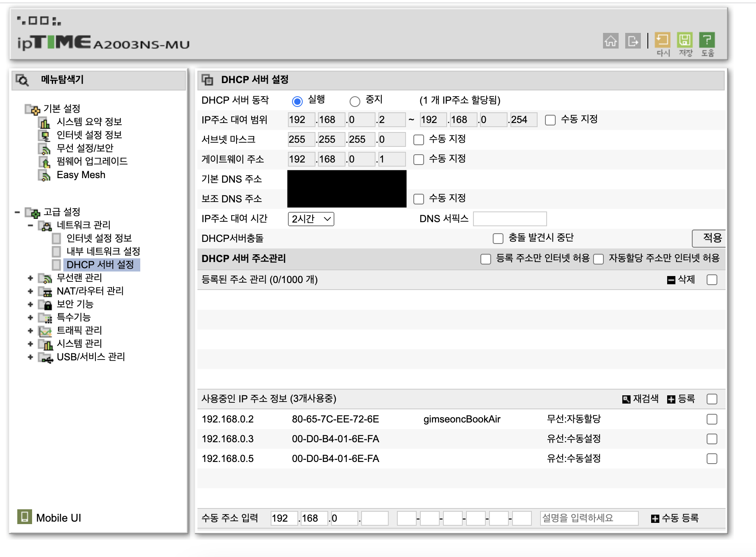Click the 수동 등록 button at bottom
Screen dimensions: 756x557
(x=674, y=518)
